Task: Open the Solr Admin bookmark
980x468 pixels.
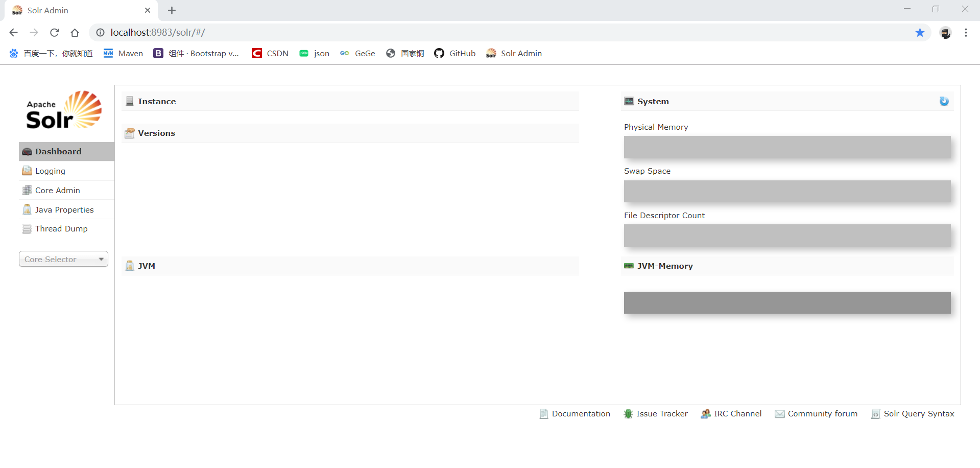Action: [x=514, y=53]
